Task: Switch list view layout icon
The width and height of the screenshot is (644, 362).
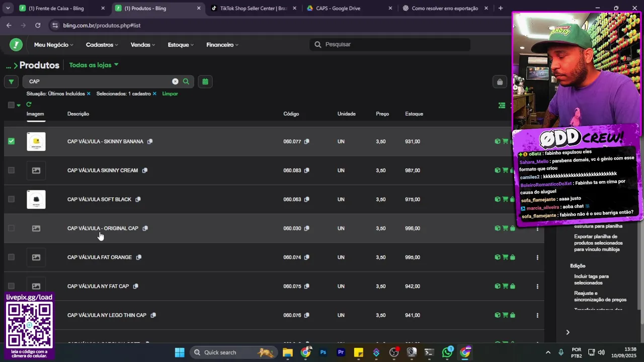Action: pyautogui.click(x=502, y=106)
